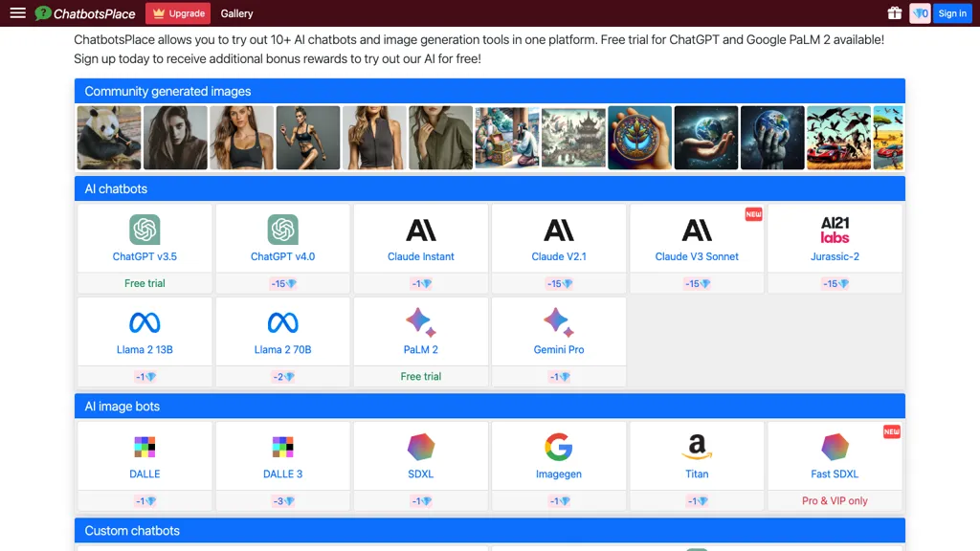
Task: Open the Earth in hand thumbnail
Action: point(705,138)
